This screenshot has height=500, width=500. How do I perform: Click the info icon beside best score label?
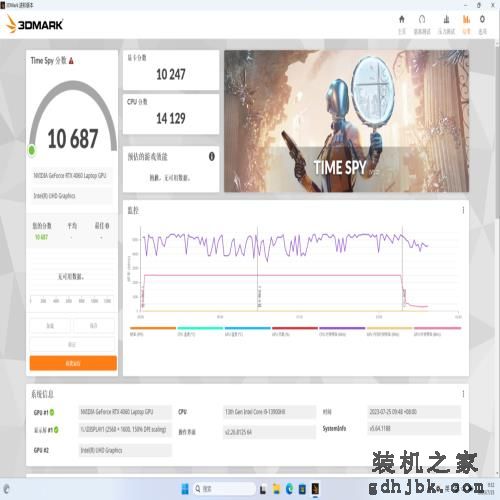pos(107,226)
